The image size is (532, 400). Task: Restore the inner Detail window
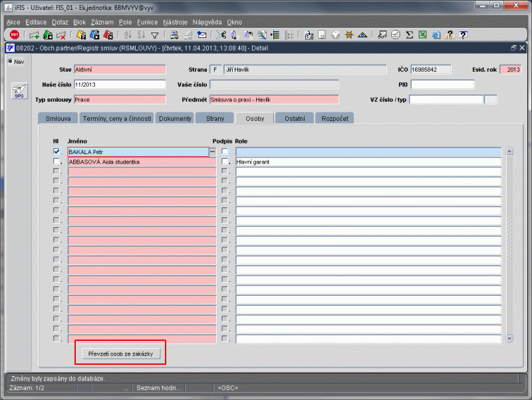(x=513, y=48)
